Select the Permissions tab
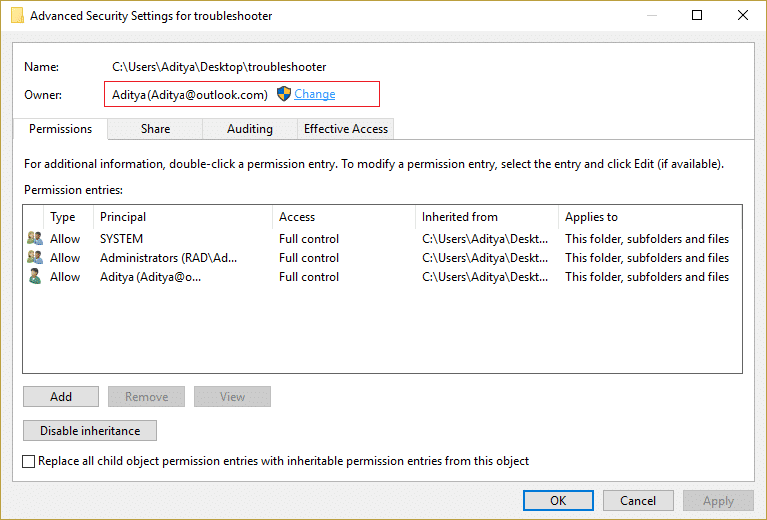Image resolution: width=767 pixels, height=520 pixels. click(x=60, y=129)
